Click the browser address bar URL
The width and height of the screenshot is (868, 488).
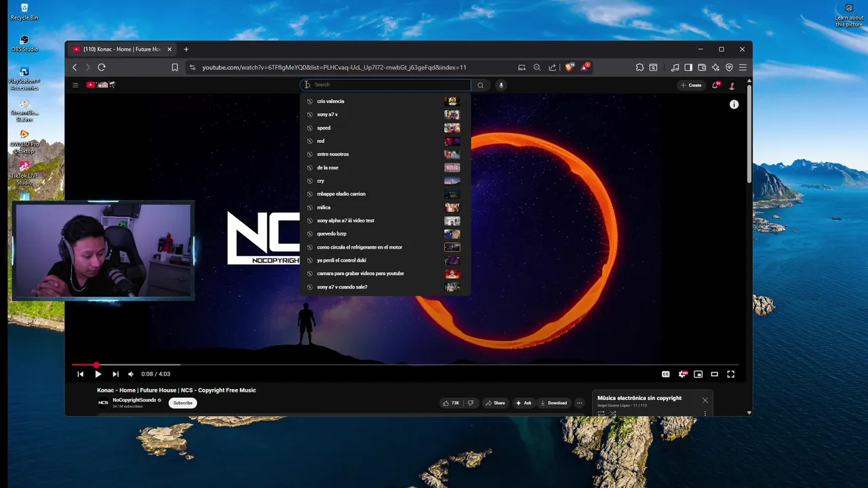click(x=334, y=67)
